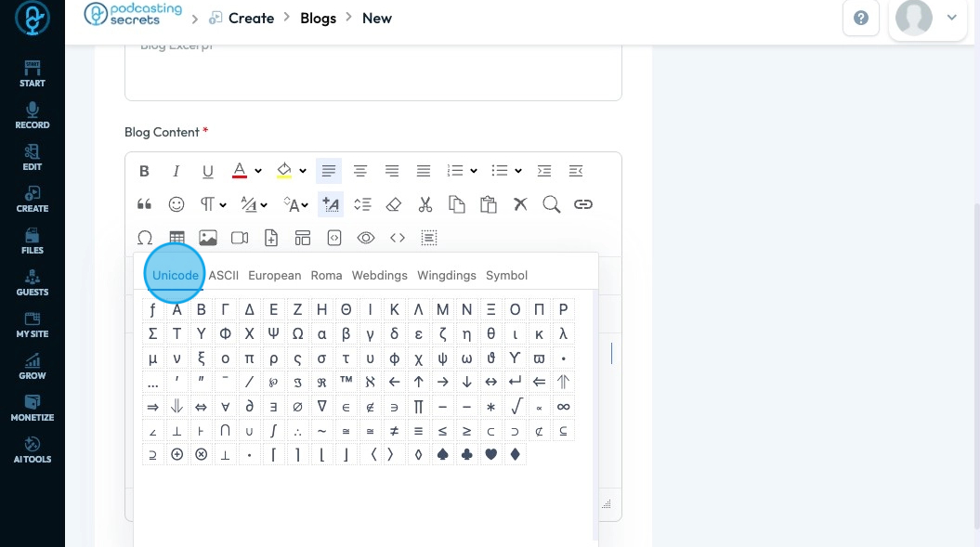This screenshot has width=980, height=547.
Task: Toggle italic formatting
Action: coord(176,171)
